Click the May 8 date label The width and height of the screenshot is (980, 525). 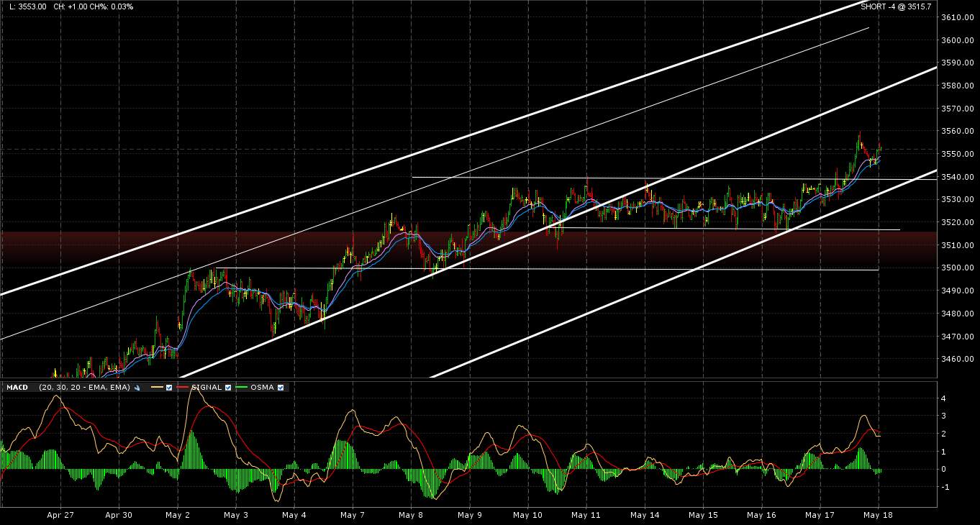(410, 515)
